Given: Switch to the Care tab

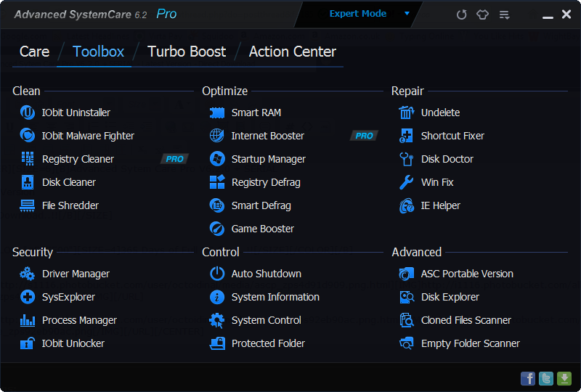Looking at the screenshot, I should (35, 52).
